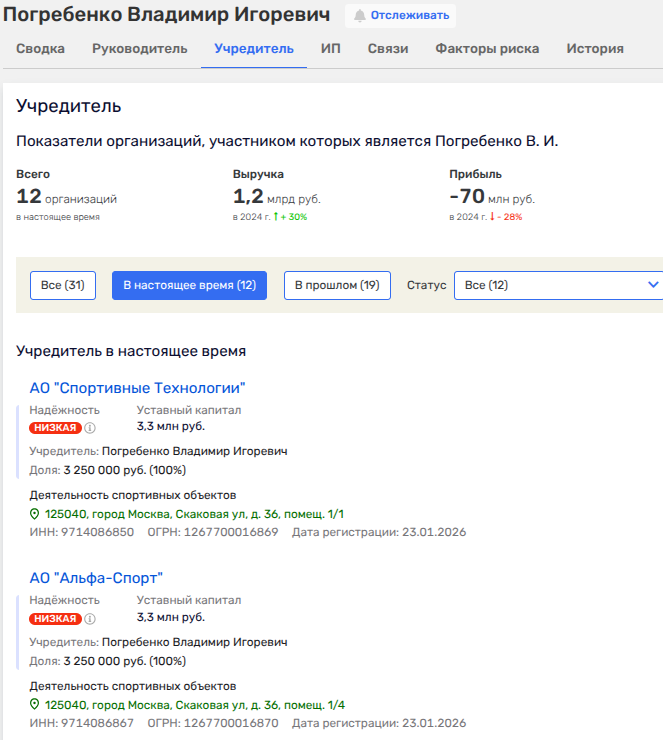Select the Все (31) filter
The width and height of the screenshot is (663, 740).
tap(62, 285)
